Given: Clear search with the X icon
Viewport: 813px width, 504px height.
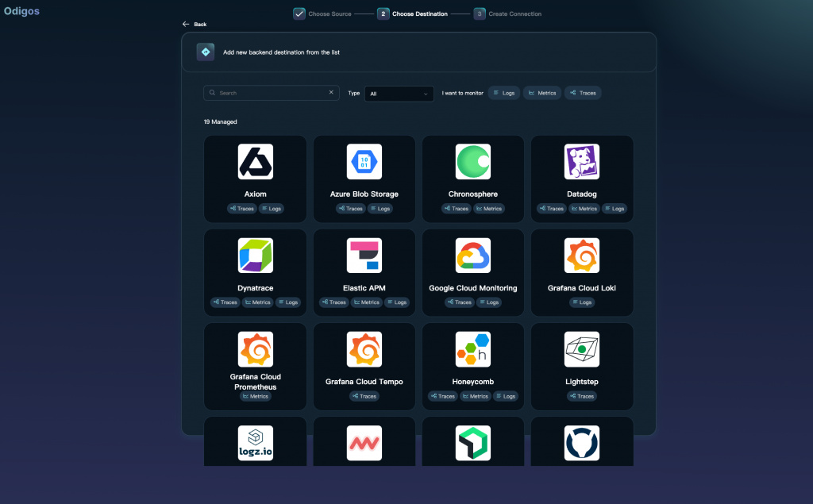Looking at the screenshot, I should 331,92.
